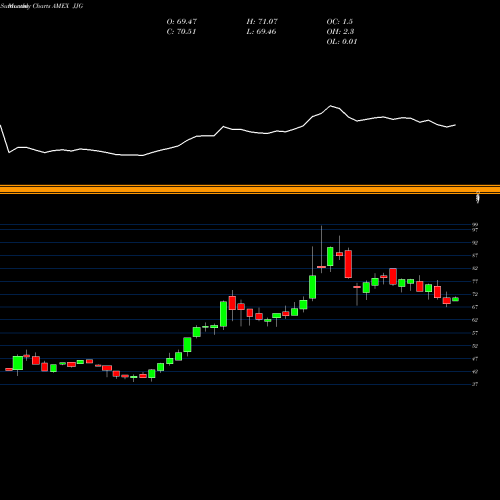Click the orange horizontal separator band
The image size is (500, 500).
click(250, 189)
